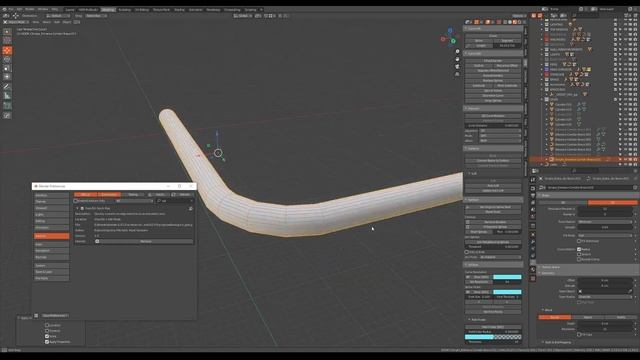The height and width of the screenshot is (360, 640).
Task: Add a new workspace with the plus tab
Action: coord(261,9)
